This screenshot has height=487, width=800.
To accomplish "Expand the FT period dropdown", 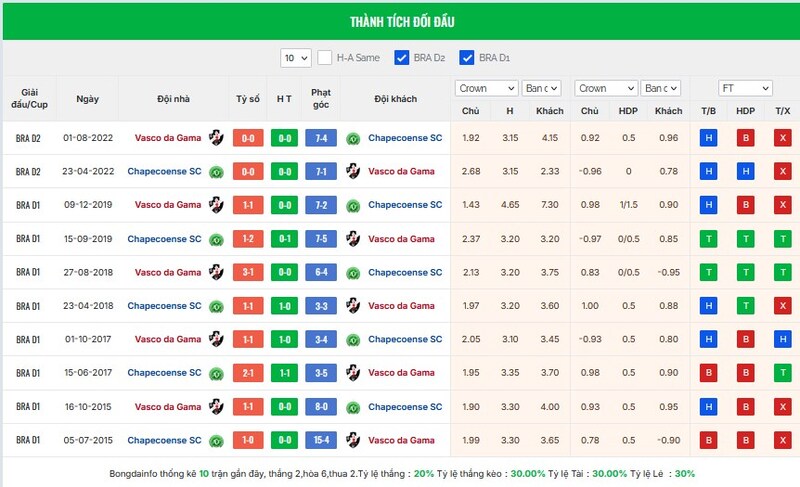I will click(x=745, y=88).
